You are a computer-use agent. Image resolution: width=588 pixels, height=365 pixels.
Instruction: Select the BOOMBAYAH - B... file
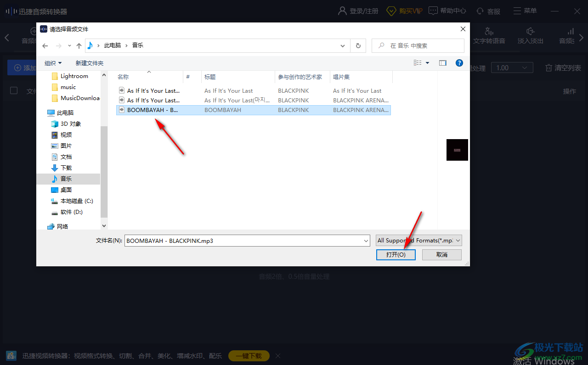click(254, 110)
